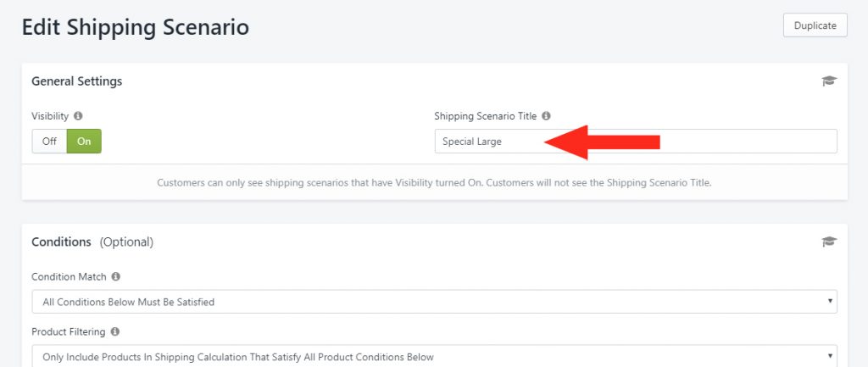Click the note about customer visibility

434,183
